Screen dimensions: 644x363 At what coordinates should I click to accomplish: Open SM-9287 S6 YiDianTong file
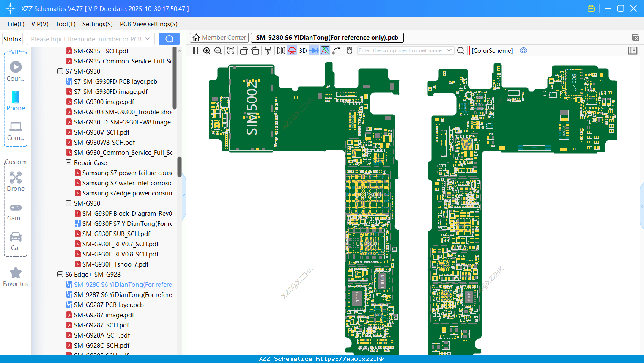tap(123, 295)
